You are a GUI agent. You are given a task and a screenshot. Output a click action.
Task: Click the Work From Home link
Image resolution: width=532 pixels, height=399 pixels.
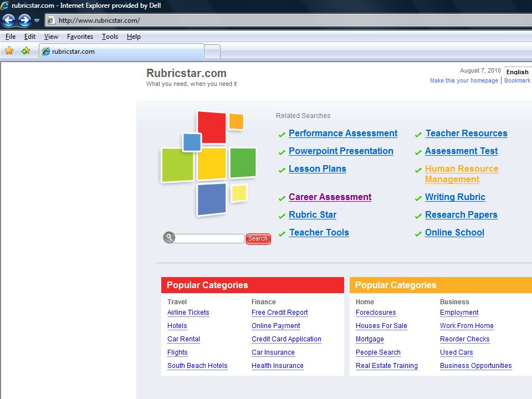click(x=467, y=326)
